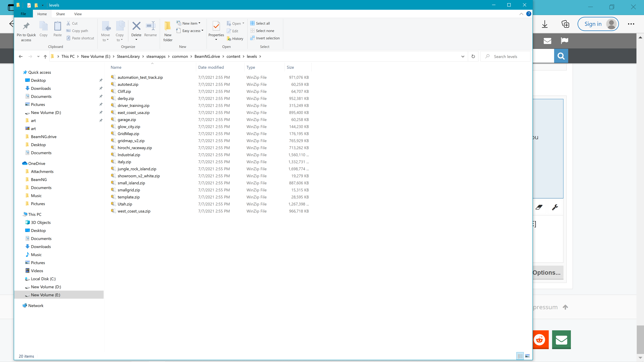Image resolution: width=644 pixels, height=362 pixels.
Task: Click Paste shortcut in ribbon
Action: (x=80, y=38)
